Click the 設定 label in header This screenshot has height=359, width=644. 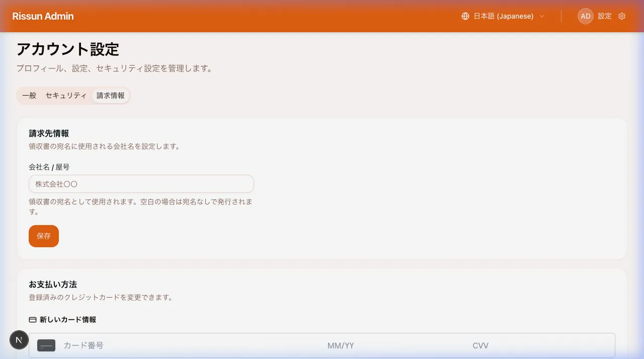[605, 16]
